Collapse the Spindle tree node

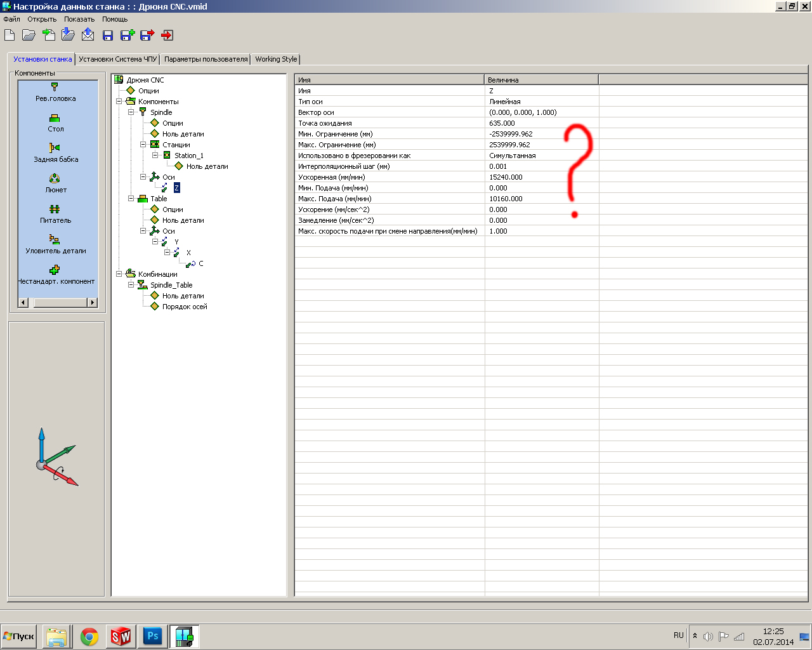[x=131, y=112]
